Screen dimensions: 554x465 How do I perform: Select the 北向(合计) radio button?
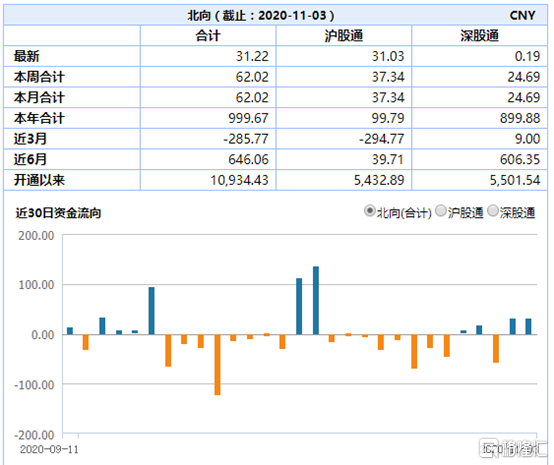click(x=370, y=211)
